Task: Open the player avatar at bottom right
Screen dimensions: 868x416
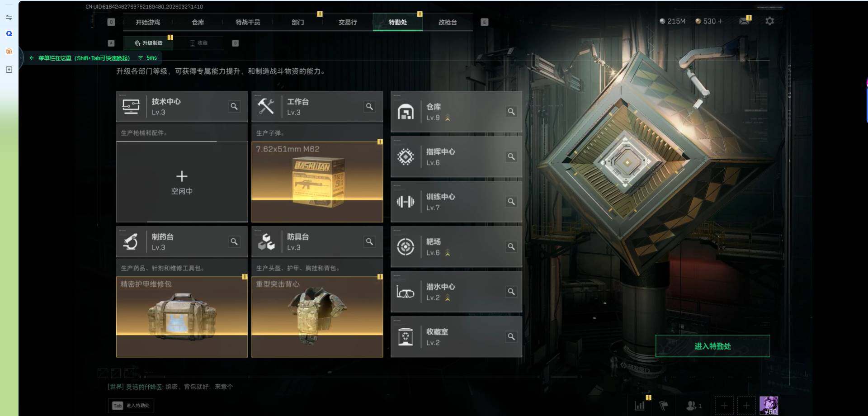Action: tap(769, 406)
